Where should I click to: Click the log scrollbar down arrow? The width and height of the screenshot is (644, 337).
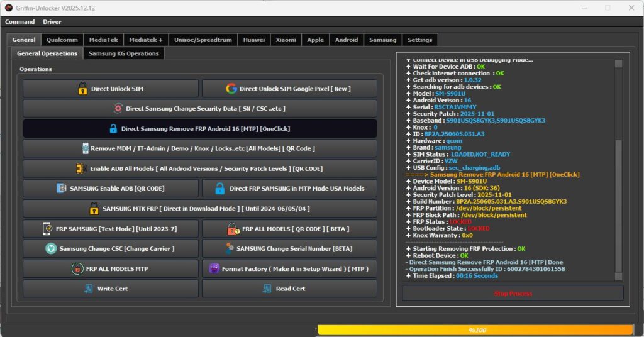pyautogui.click(x=619, y=276)
